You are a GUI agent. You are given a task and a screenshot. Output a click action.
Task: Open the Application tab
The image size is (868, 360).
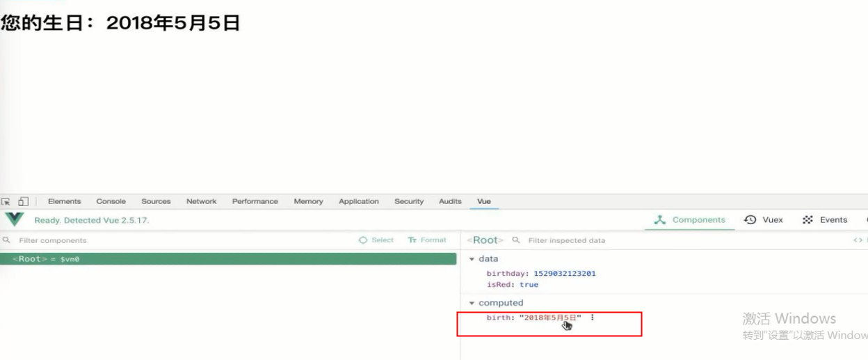point(359,201)
